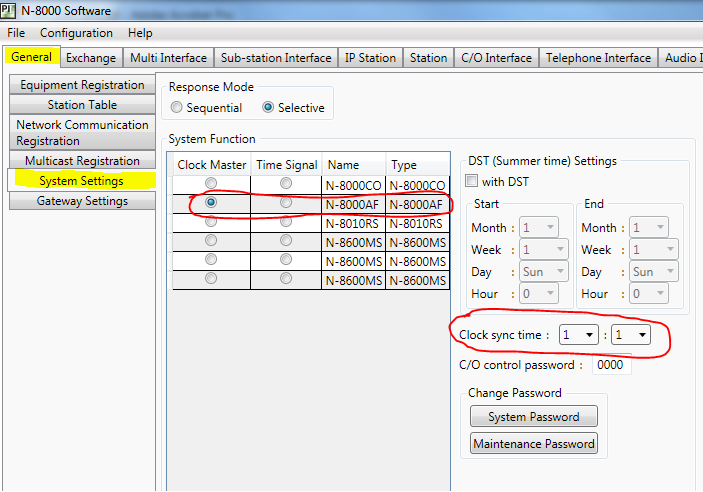Switch to the General tab
This screenshot has height=492, width=703.
(x=31, y=57)
